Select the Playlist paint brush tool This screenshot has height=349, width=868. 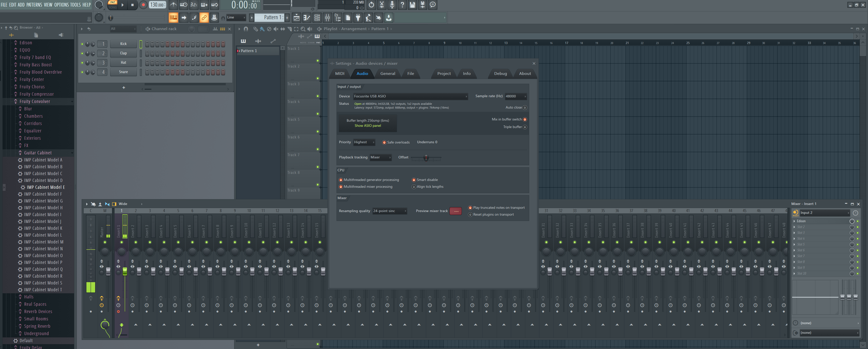[262, 29]
